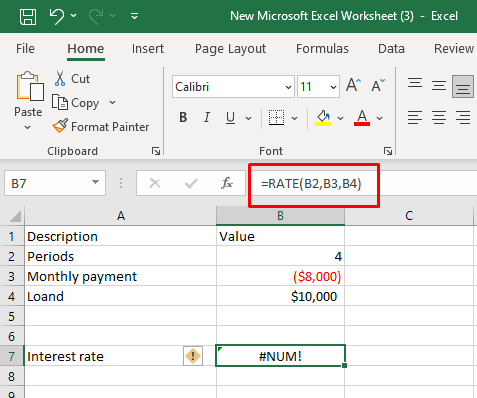The image size is (477, 398).
Task: Decrease font size with small A
Action: click(x=378, y=85)
